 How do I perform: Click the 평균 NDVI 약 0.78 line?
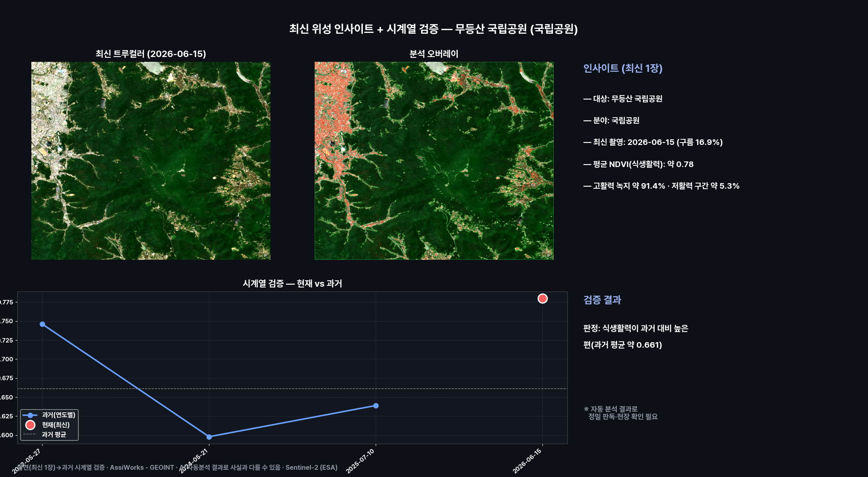(x=639, y=164)
